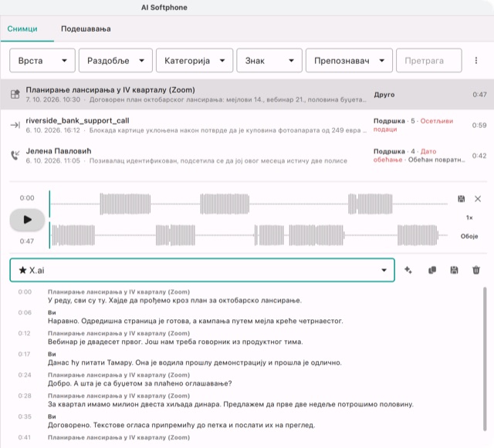Click the import arrow icon beside riverside_bank_support_call

pyautogui.click(x=15, y=125)
